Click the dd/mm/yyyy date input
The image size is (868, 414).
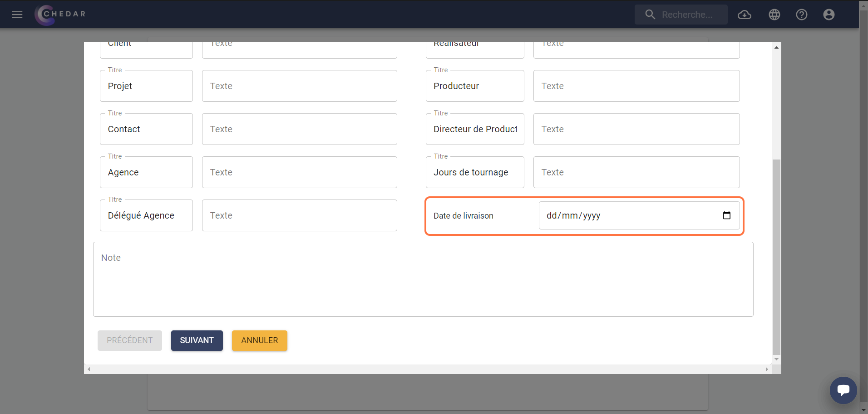pos(639,215)
